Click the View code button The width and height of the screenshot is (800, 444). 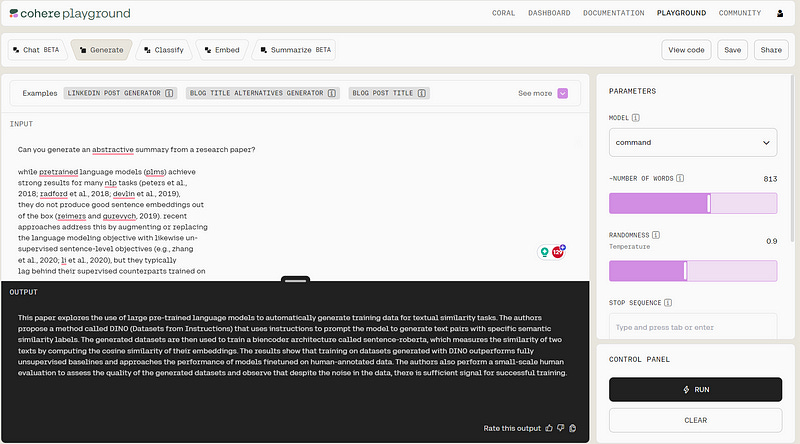point(686,50)
